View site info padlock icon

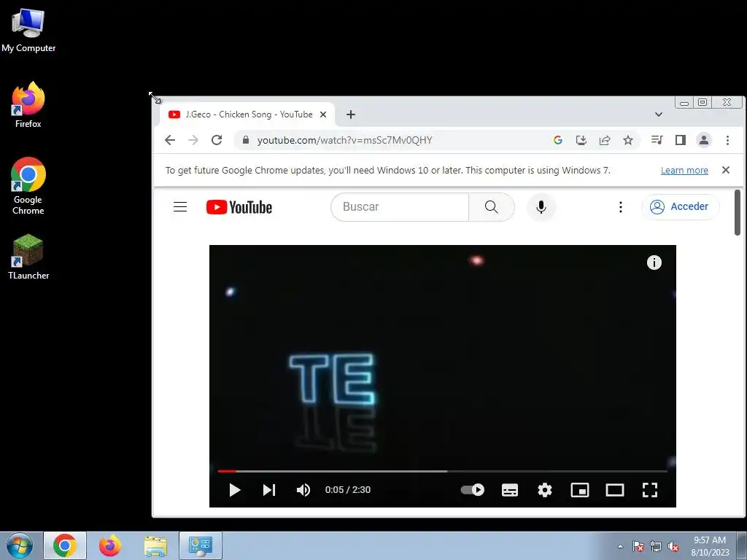click(x=246, y=140)
